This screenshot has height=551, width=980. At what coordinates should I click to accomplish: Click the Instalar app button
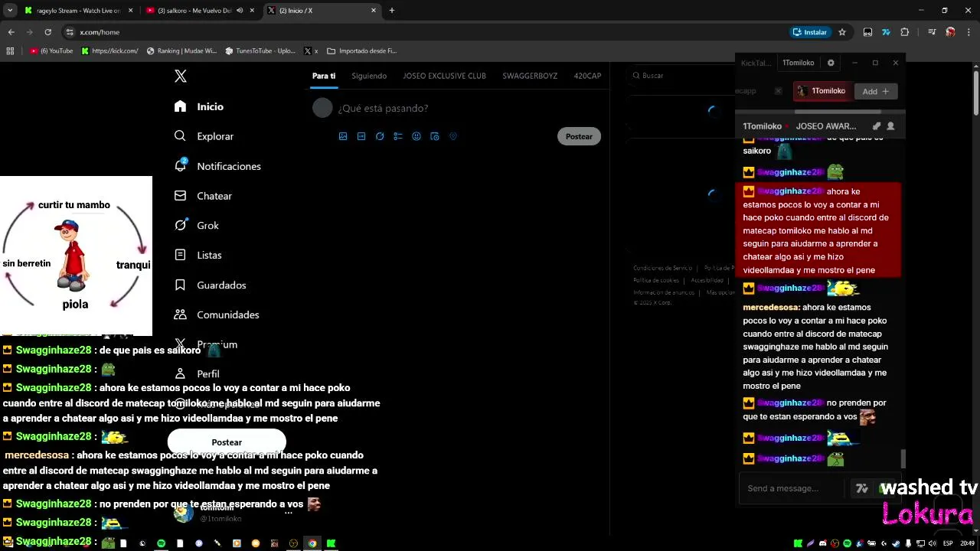click(810, 32)
